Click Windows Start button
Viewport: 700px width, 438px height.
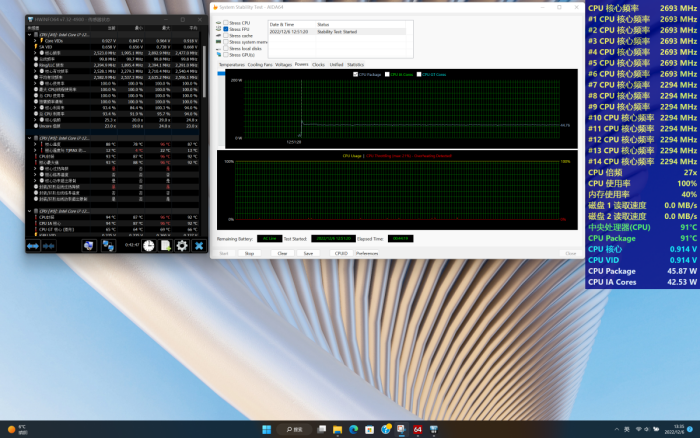coord(265,429)
